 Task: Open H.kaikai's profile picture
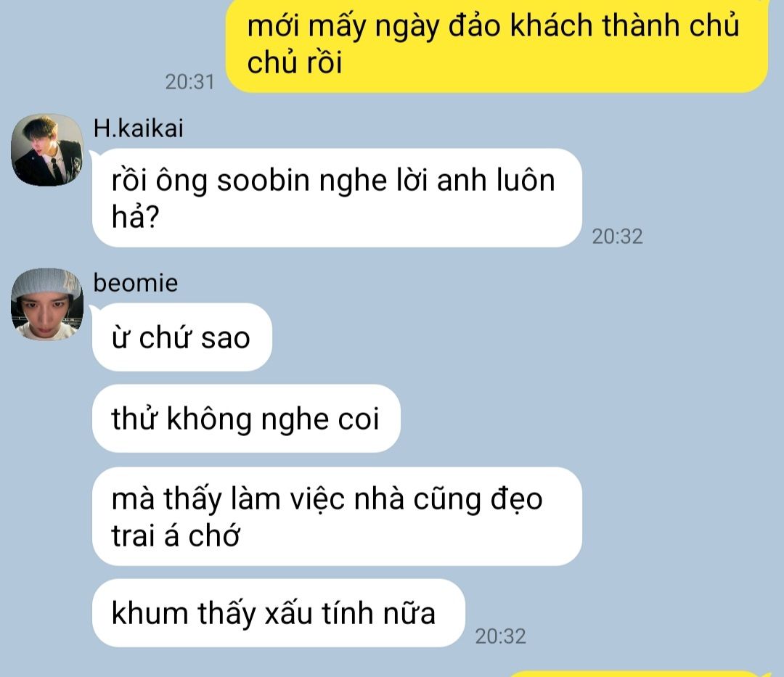(x=47, y=150)
